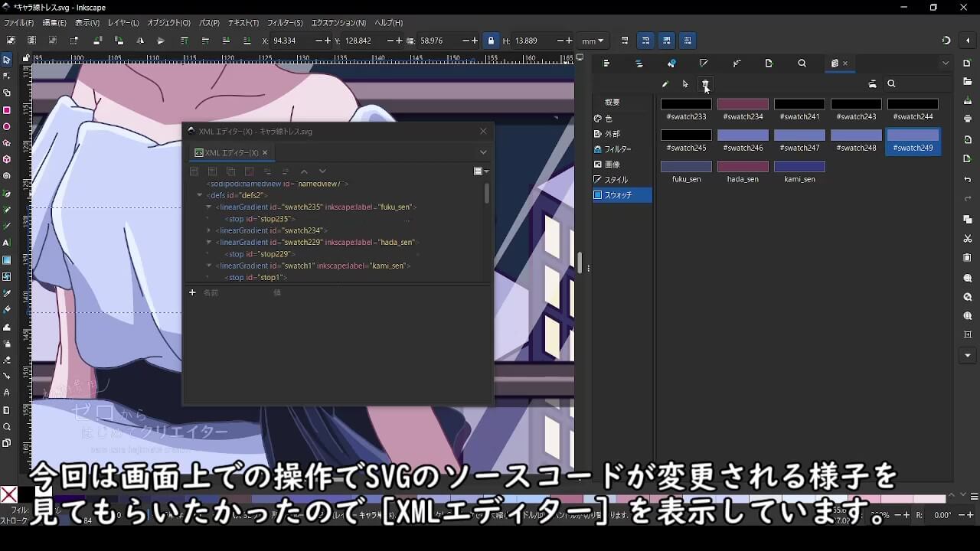The image size is (980, 551).
Task: Expand the swatch234 linearGradient node
Action: [208, 230]
